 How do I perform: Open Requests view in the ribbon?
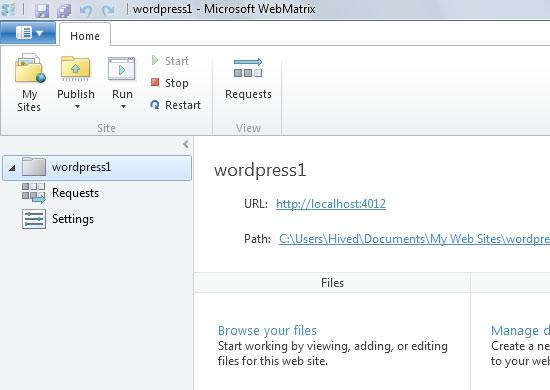(x=248, y=79)
